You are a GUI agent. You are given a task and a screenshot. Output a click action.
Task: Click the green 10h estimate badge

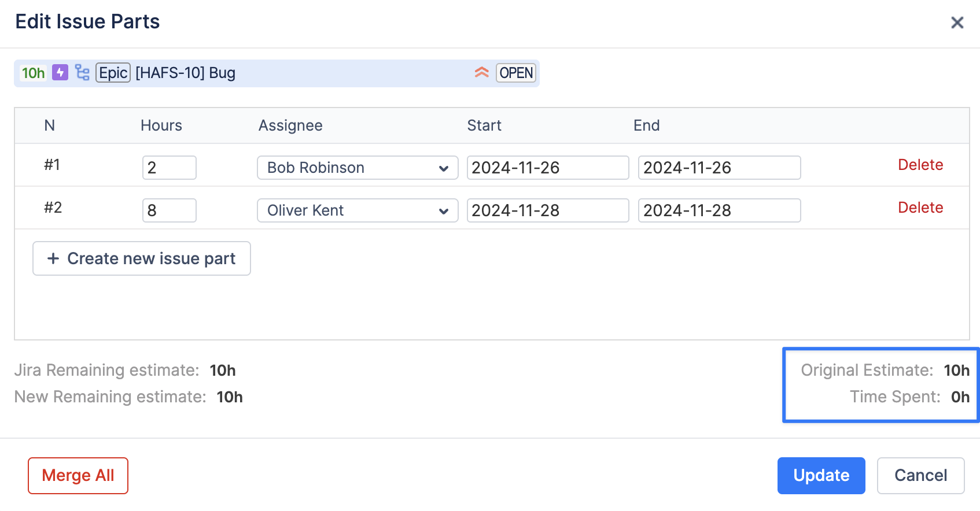tap(33, 73)
